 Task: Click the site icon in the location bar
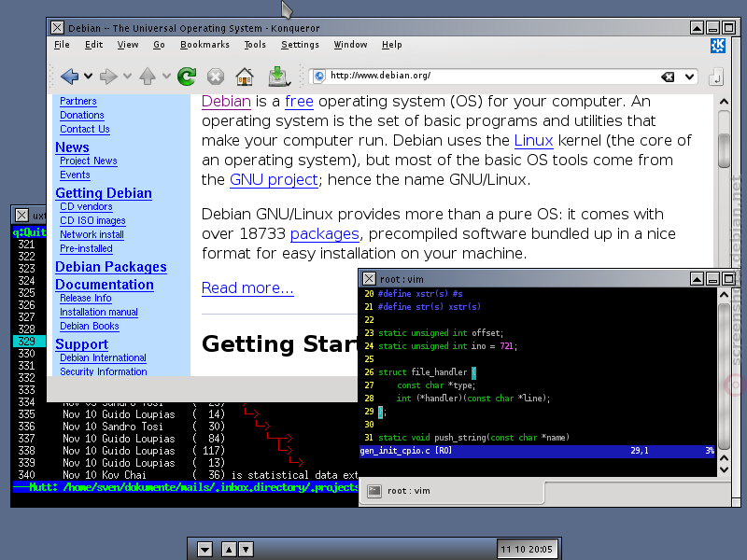point(319,76)
